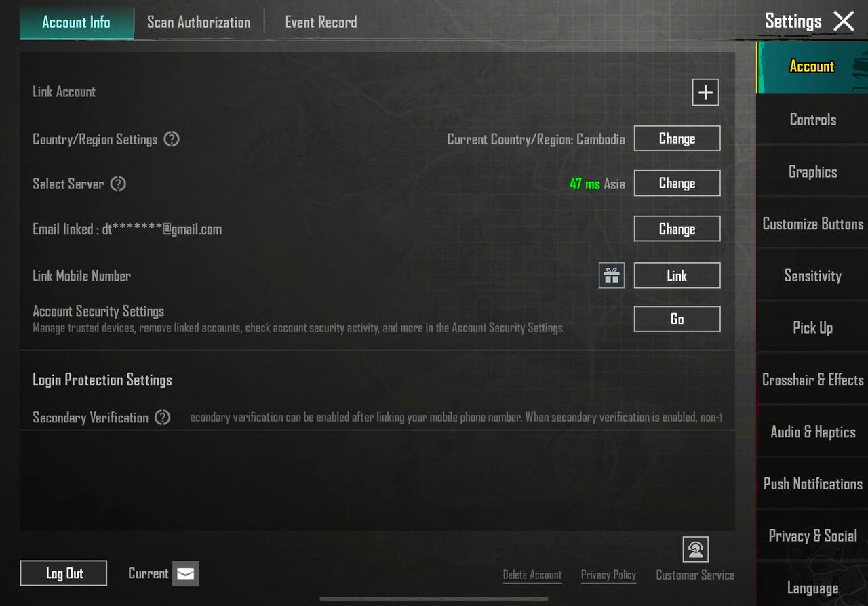
Task: Click the gift reward icon
Action: 612,276
